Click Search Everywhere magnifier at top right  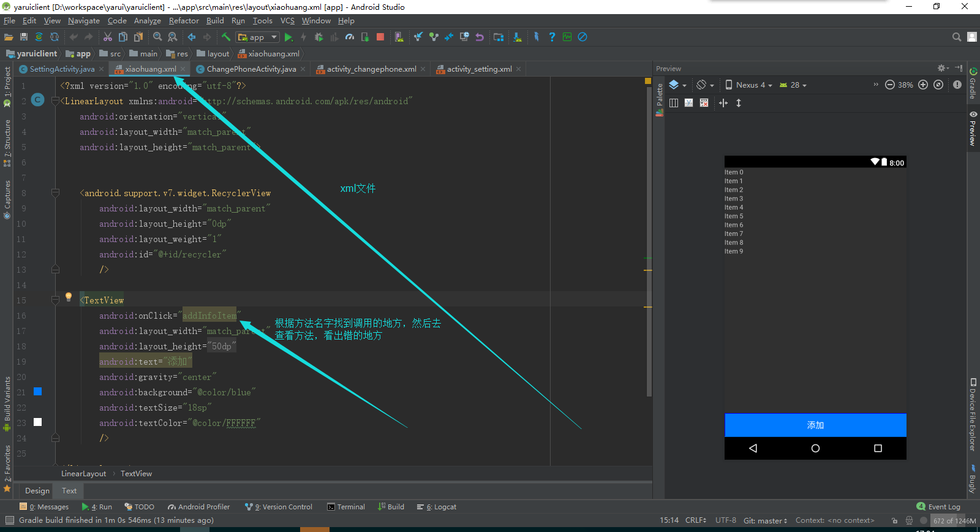pyautogui.click(x=957, y=37)
